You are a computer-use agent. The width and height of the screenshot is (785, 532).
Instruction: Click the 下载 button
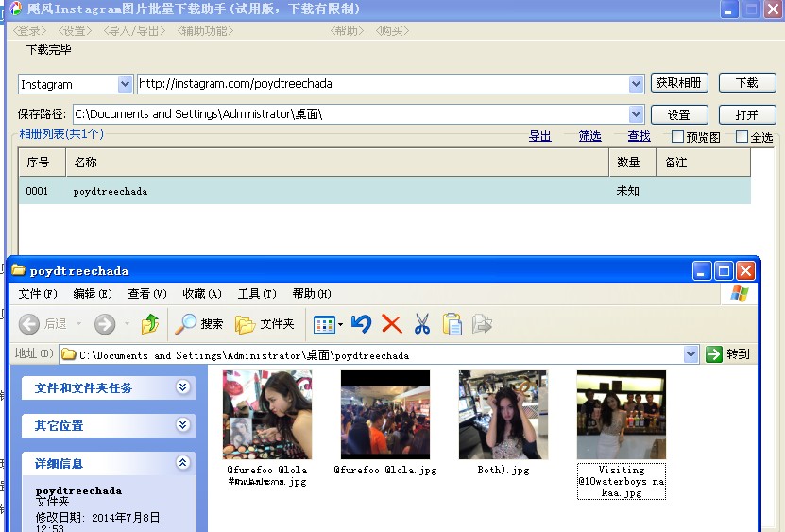point(747,82)
